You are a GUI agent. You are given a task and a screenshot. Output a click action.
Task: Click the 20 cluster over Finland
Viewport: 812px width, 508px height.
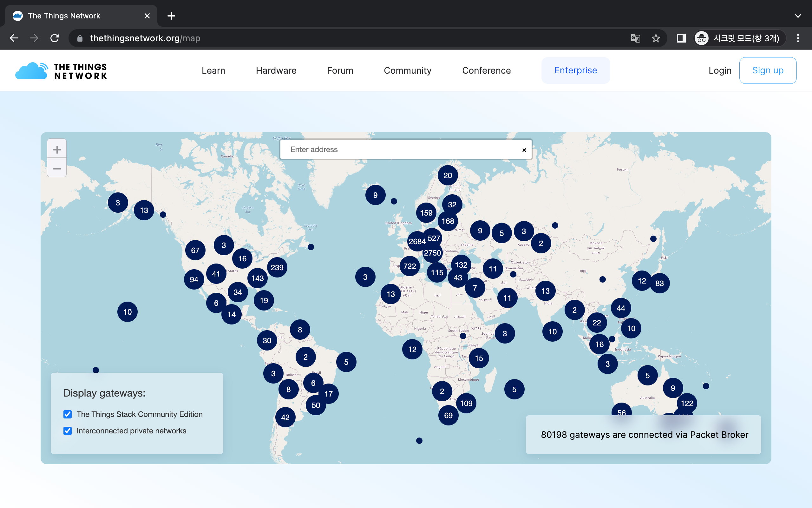click(448, 175)
